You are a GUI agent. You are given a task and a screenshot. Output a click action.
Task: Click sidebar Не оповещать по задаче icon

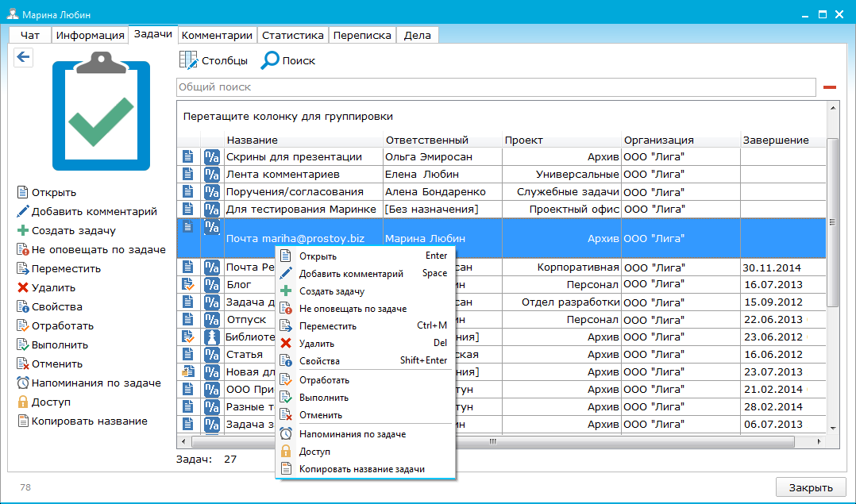coord(22,250)
